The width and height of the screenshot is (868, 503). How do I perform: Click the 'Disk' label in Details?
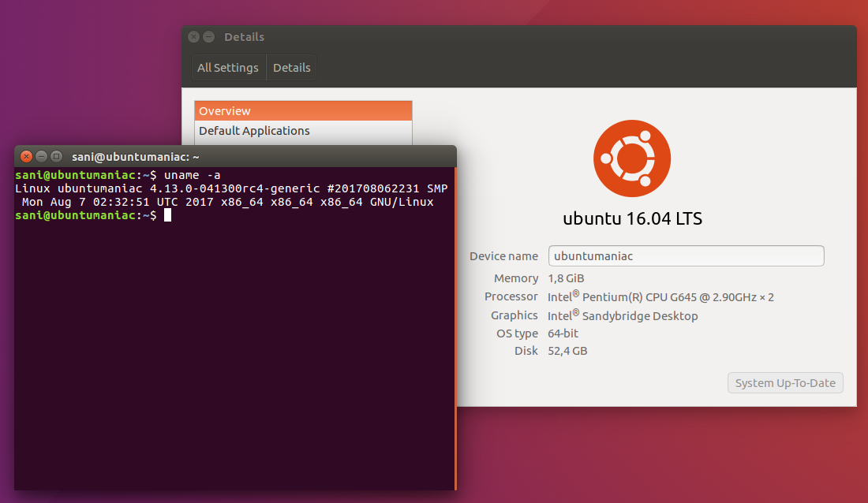point(526,351)
